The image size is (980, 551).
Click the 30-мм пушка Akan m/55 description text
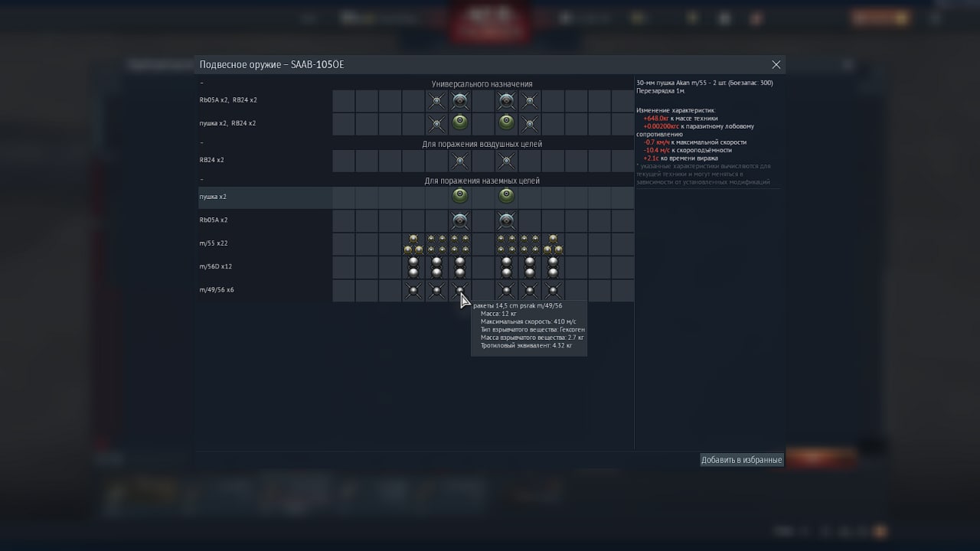click(704, 83)
